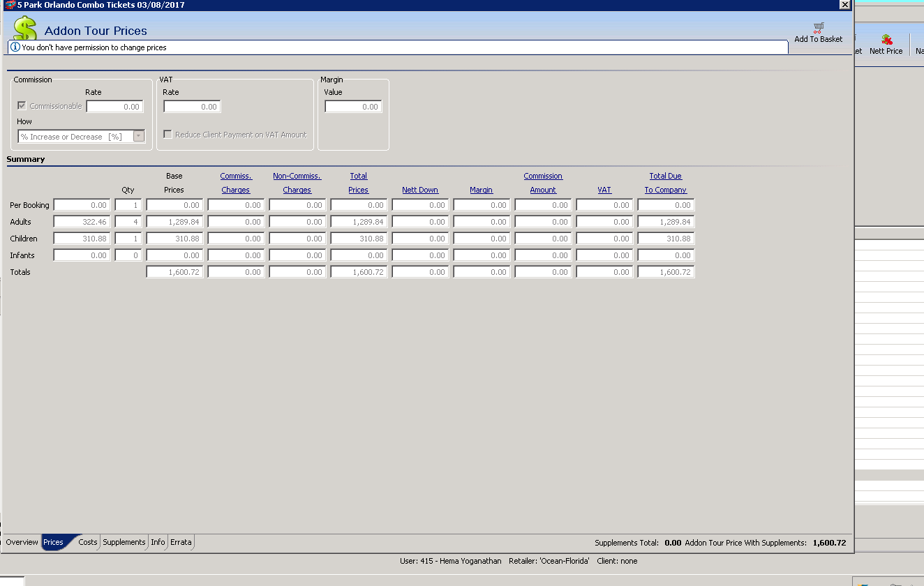Screen dimensions: 924x586
Task: Select the Children Qty field
Action: tap(128, 239)
